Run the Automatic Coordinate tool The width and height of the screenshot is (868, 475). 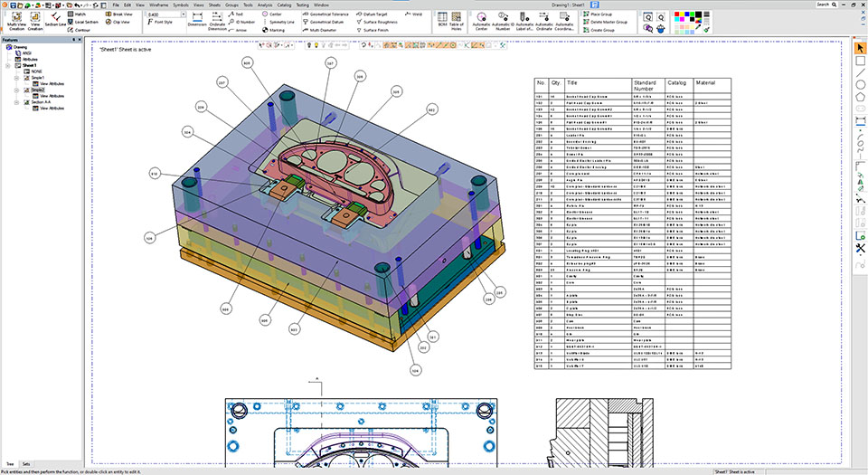564,21
